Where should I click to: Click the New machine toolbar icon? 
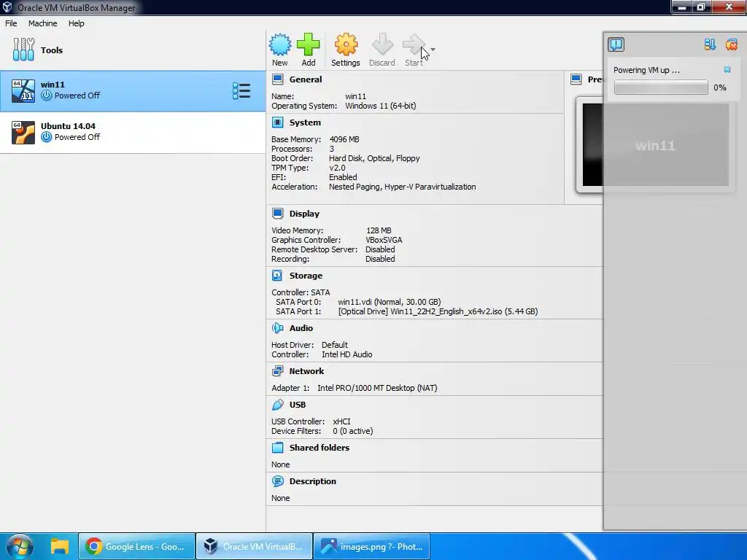coord(279,44)
